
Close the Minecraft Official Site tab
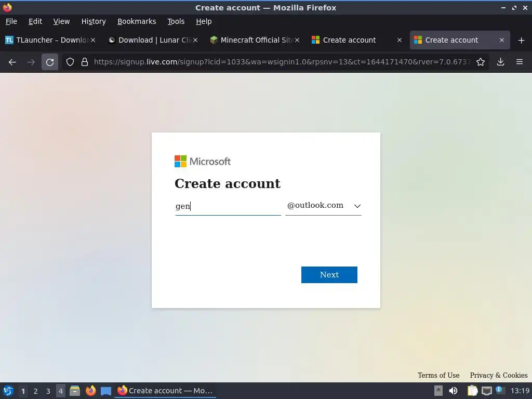tap(297, 40)
